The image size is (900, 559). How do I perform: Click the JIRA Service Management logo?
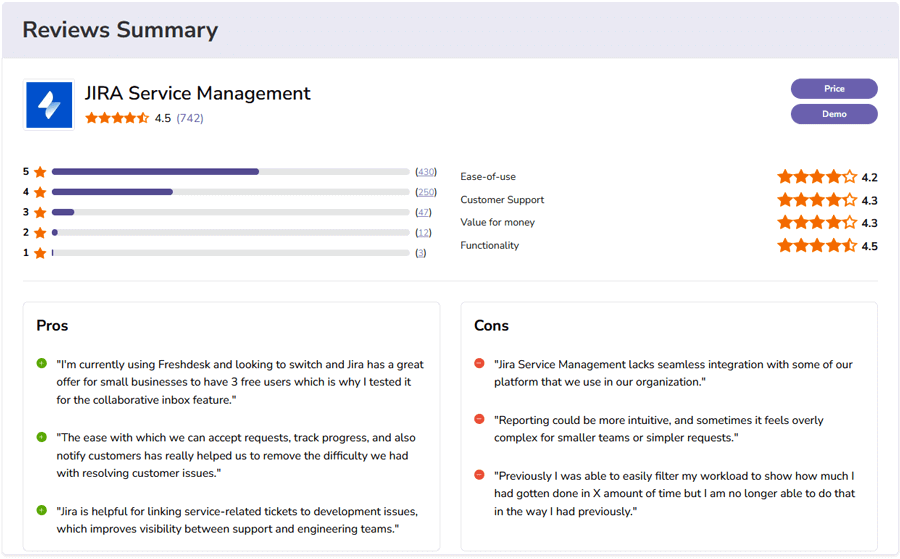[x=49, y=104]
